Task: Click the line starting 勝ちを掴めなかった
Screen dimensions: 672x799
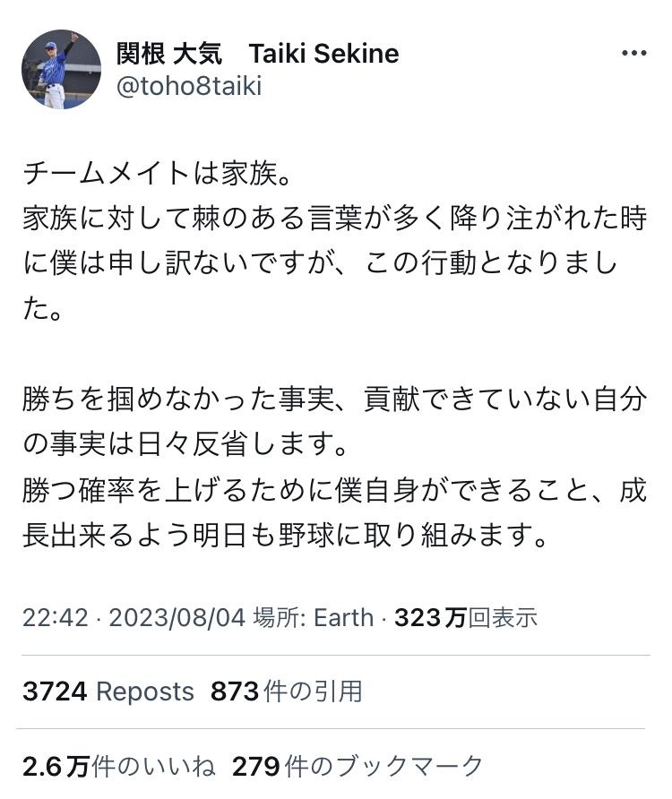Action: pos(335,399)
